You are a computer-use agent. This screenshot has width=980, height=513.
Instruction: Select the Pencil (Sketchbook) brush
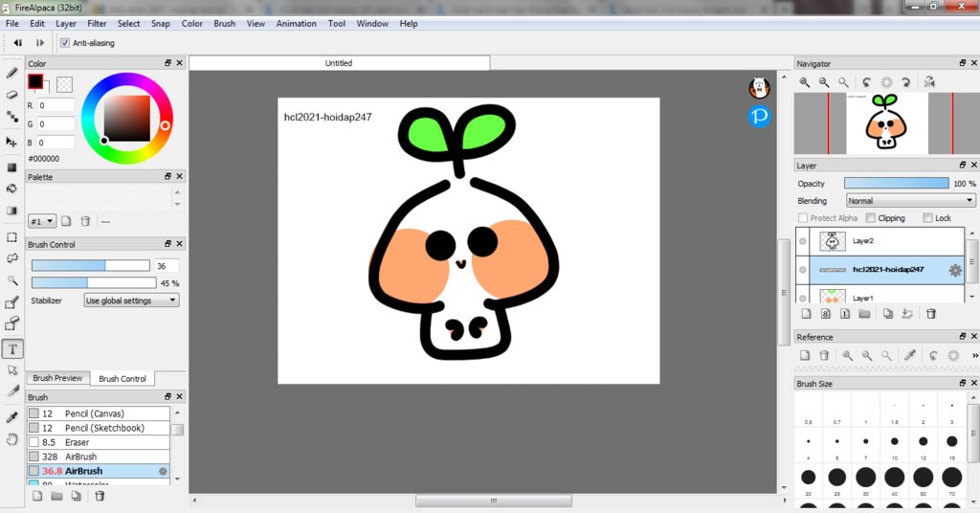(x=99, y=428)
